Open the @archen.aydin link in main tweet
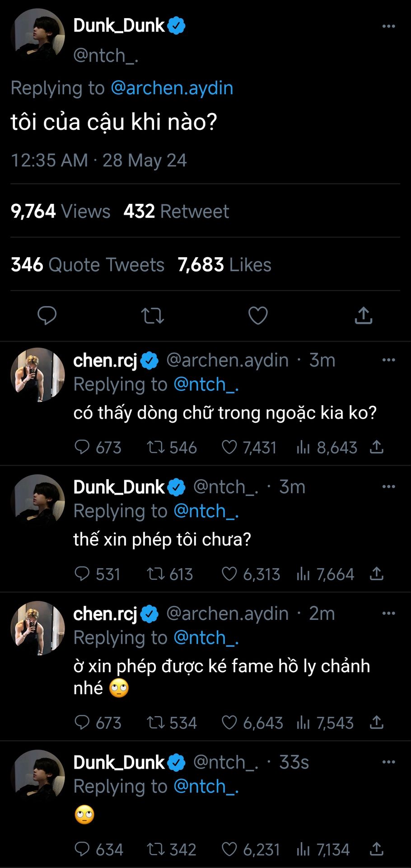The image size is (411, 868). click(x=172, y=88)
